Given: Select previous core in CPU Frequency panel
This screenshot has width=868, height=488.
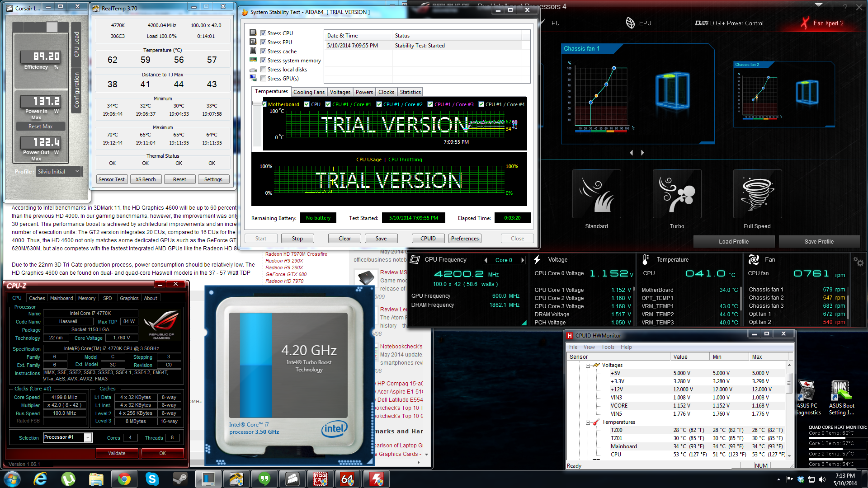Looking at the screenshot, I should (486, 260).
